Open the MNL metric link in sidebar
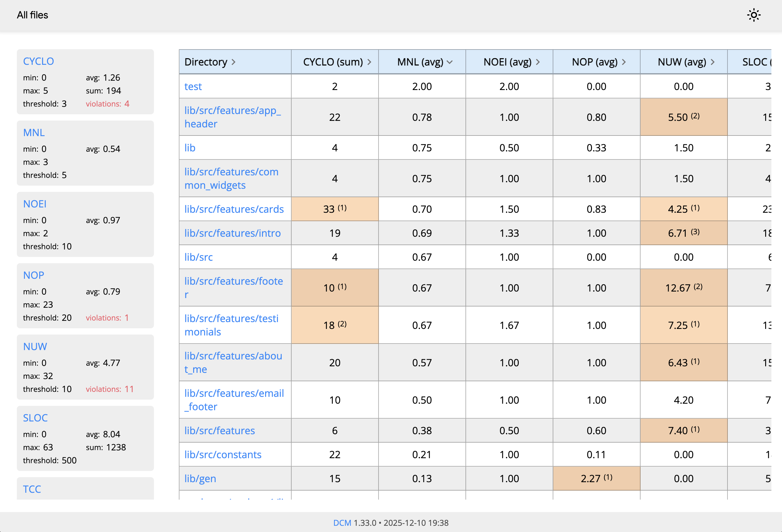The image size is (782, 532). point(34,133)
